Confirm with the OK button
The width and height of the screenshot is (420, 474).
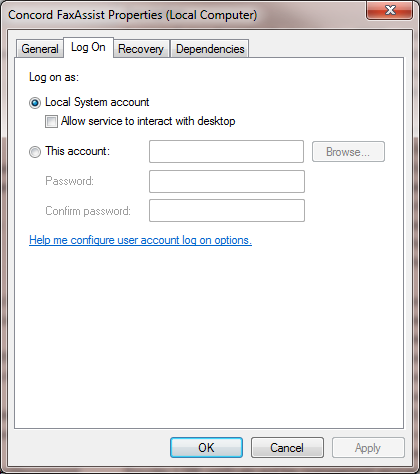coord(206,447)
